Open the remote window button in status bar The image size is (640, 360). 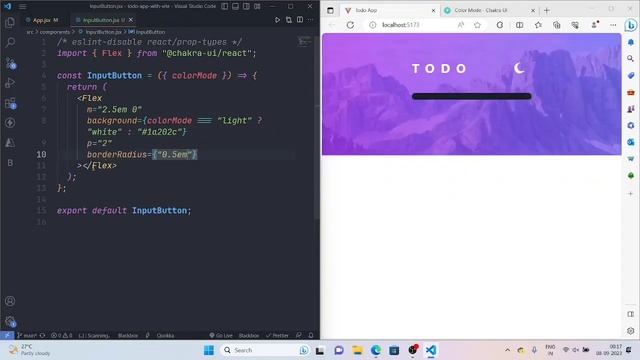(x=7, y=336)
